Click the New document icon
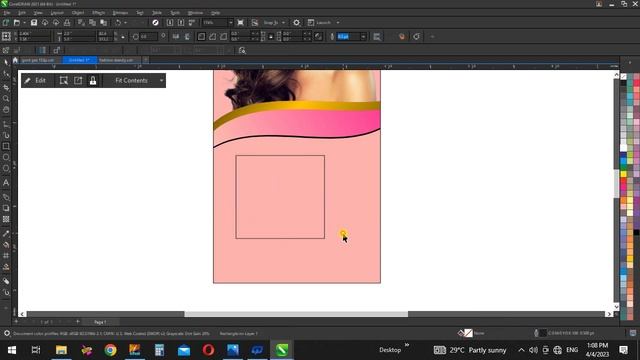Screen dimensions: 640x360 coord(6,23)
